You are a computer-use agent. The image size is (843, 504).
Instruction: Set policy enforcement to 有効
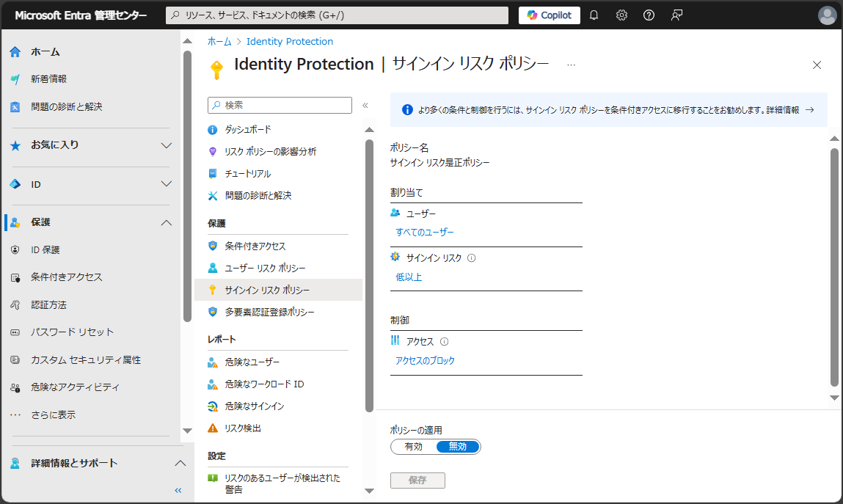(414, 447)
